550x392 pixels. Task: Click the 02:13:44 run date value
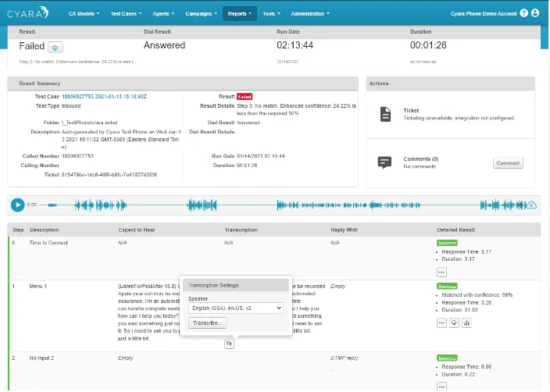[295, 45]
